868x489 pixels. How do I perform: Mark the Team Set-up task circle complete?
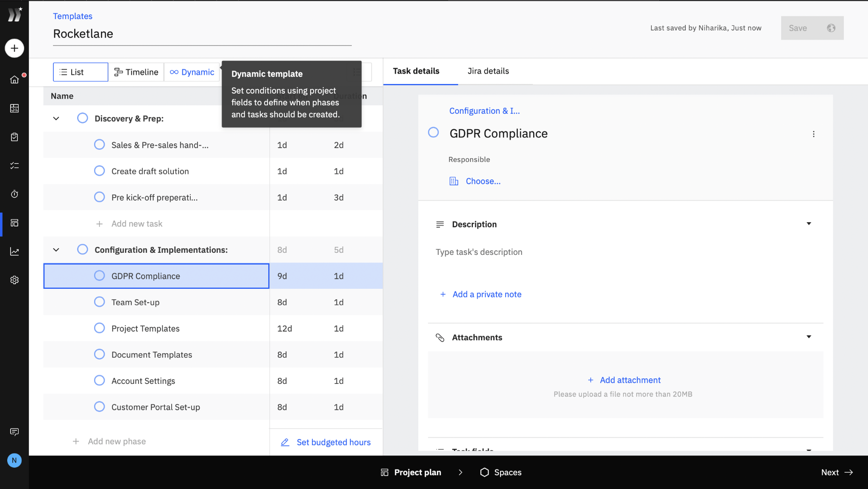click(x=99, y=302)
